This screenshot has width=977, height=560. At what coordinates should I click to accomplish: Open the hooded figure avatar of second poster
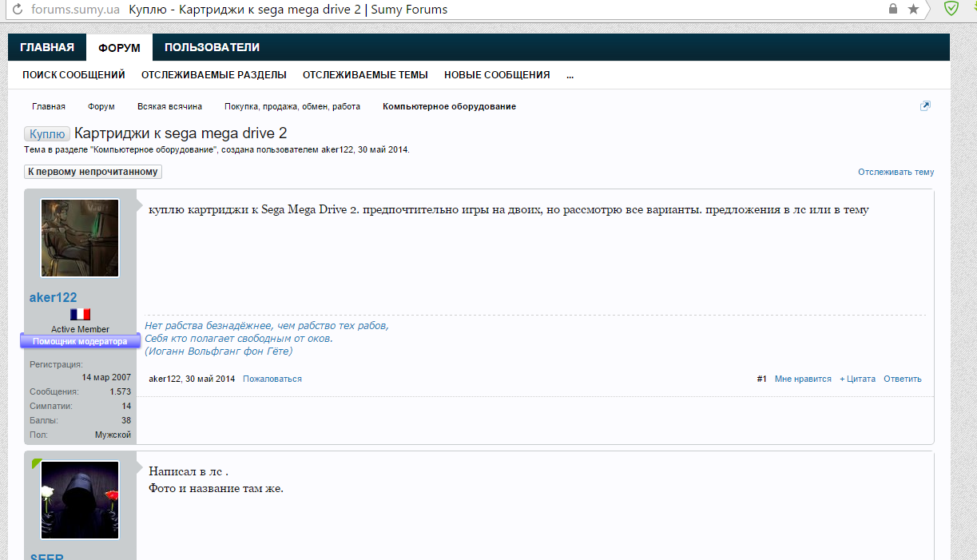(80, 500)
